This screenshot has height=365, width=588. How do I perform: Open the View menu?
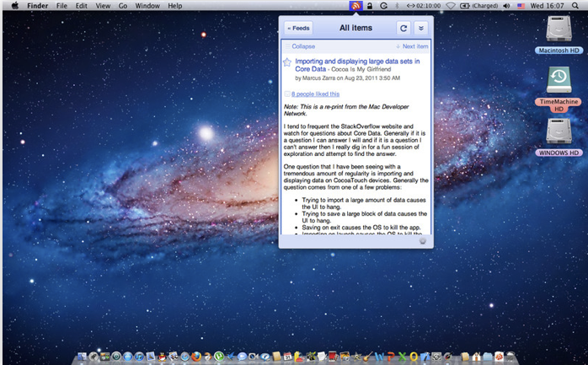tap(103, 6)
